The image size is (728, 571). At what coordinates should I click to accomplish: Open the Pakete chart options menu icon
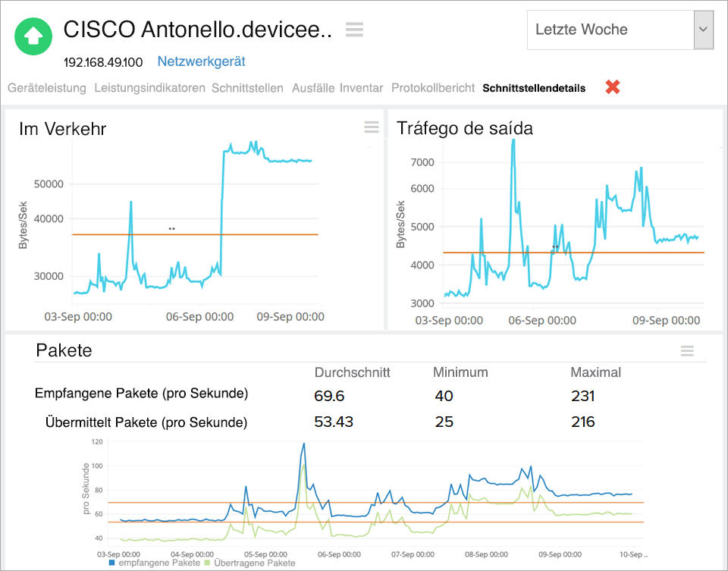coord(687,350)
